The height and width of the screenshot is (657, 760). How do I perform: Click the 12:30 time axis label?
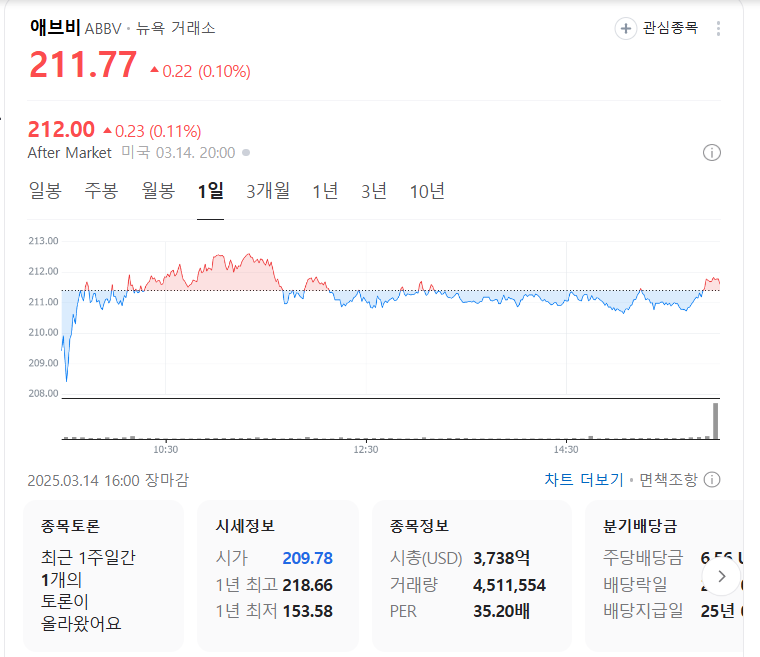tap(365, 449)
